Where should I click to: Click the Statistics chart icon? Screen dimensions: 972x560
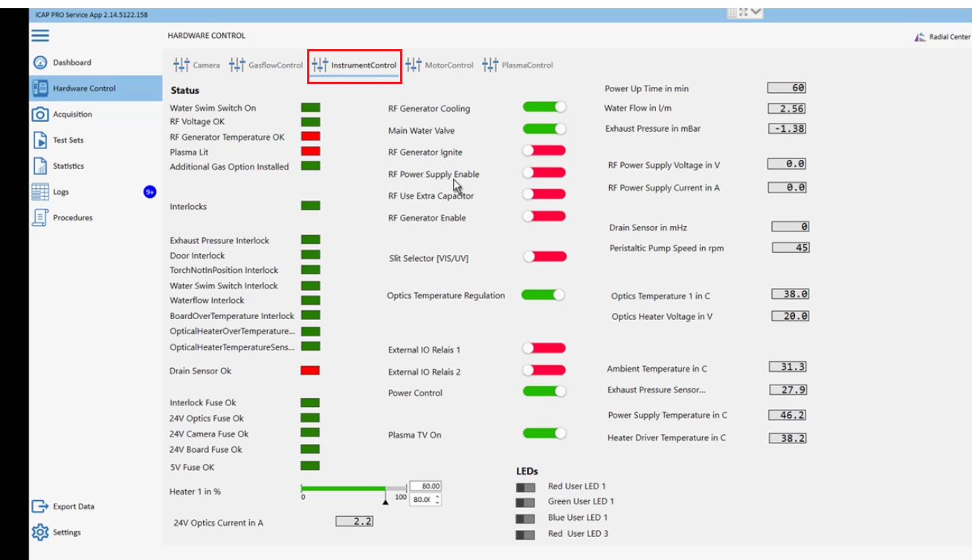point(40,166)
